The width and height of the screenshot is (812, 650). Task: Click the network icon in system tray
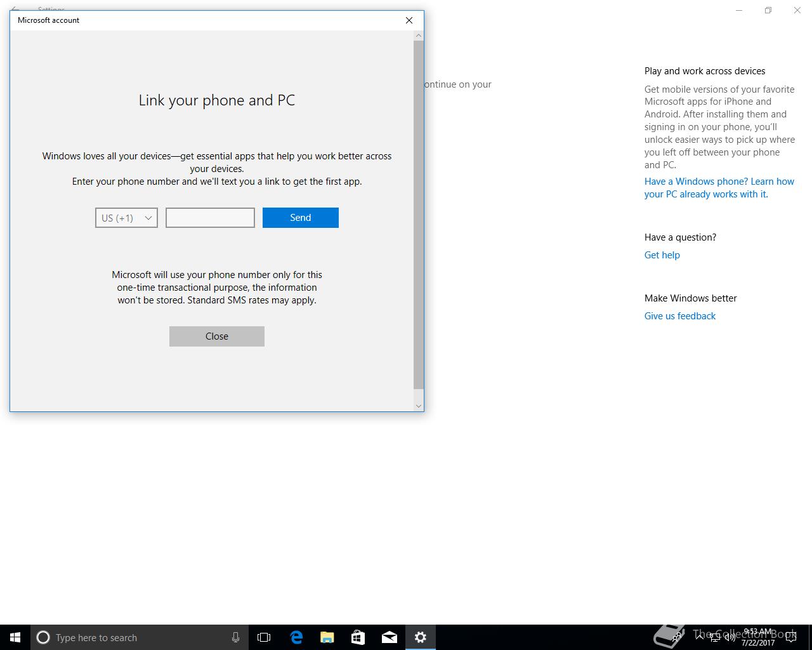(715, 637)
